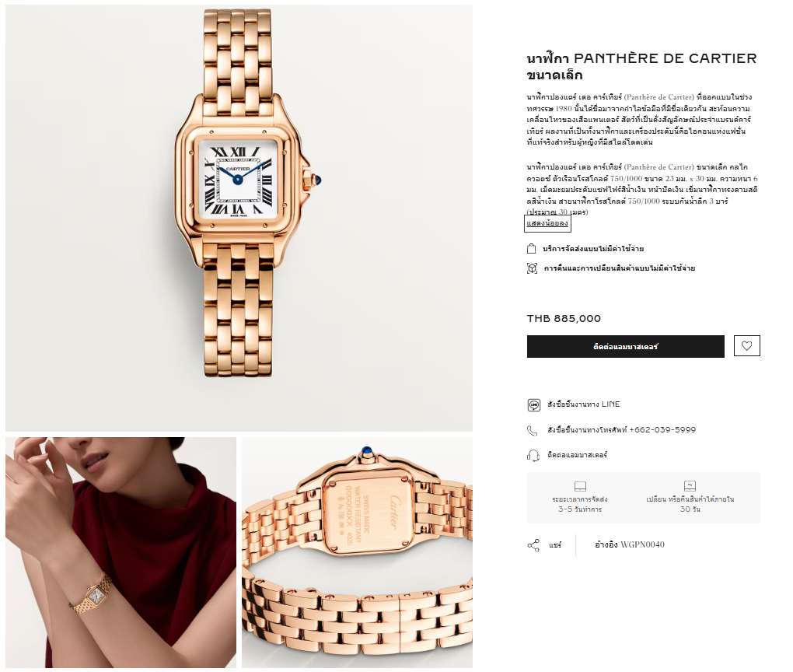This screenshot has height=672, width=793.
Task: Add watch to wishlist with heart icon
Action: [x=746, y=346]
